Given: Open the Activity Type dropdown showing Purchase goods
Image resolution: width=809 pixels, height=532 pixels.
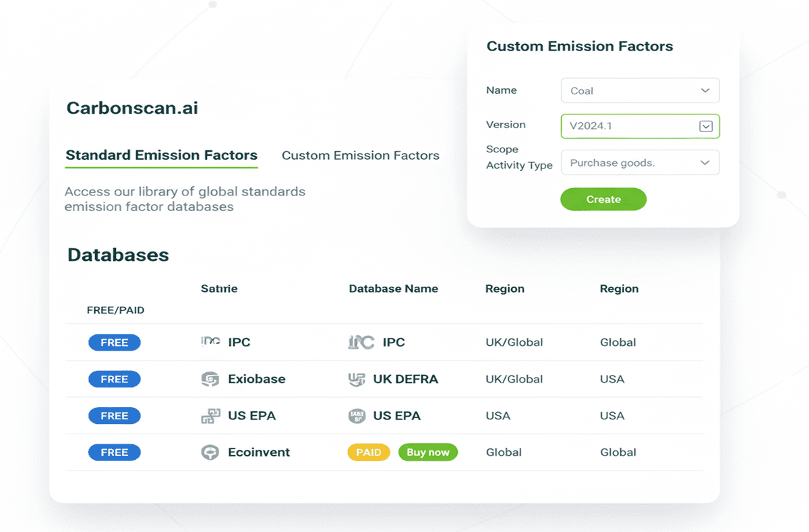Looking at the screenshot, I should [639, 162].
